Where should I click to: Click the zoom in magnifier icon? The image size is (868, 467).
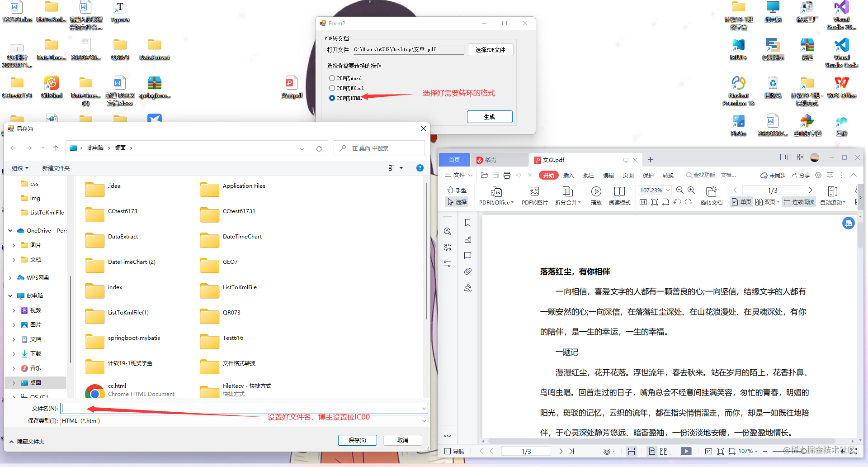tap(691, 190)
